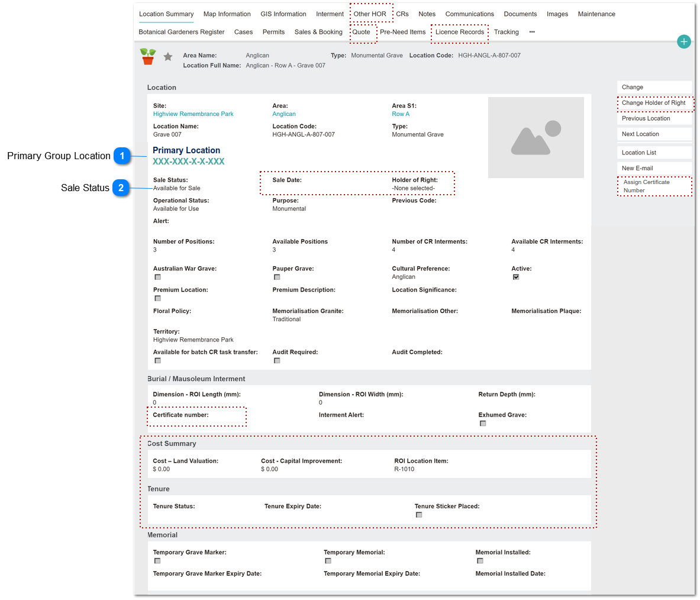Open the more tabs ellipsis menu
The width and height of the screenshot is (700, 600).
(532, 32)
